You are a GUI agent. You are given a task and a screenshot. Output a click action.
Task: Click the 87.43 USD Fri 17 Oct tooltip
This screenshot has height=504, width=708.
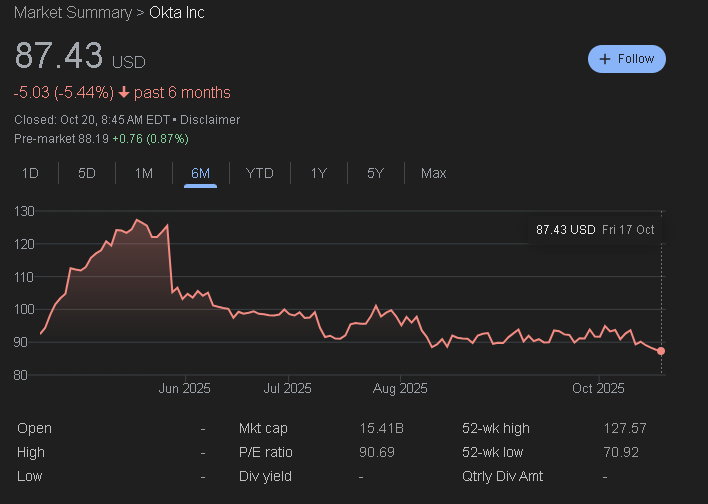(595, 230)
